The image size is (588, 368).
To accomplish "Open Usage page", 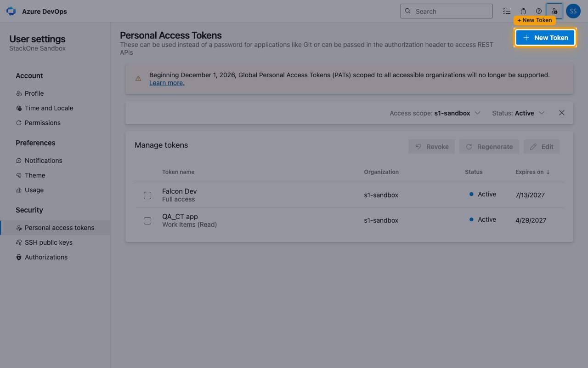I will click(x=55, y=190).
